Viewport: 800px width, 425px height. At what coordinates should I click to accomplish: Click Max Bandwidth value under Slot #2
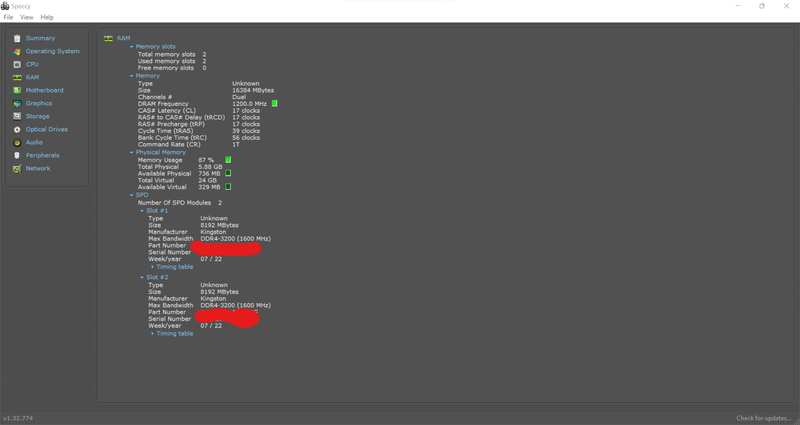click(236, 306)
